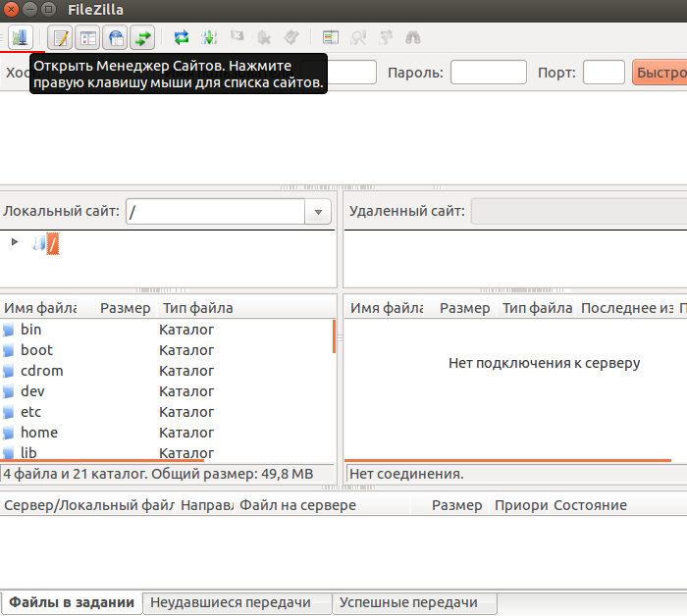The width and height of the screenshot is (687, 616).
Task: Select the cdrom folder row
Action: (x=167, y=371)
